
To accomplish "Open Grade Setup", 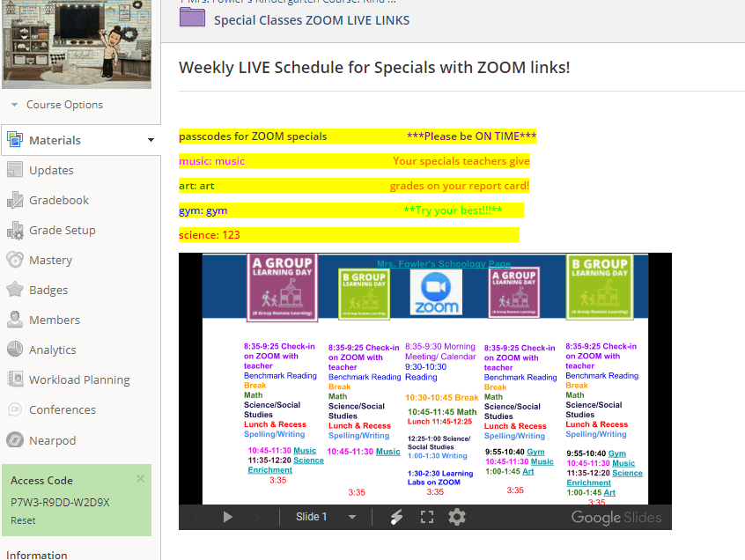I will pyautogui.click(x=63, y=230).
